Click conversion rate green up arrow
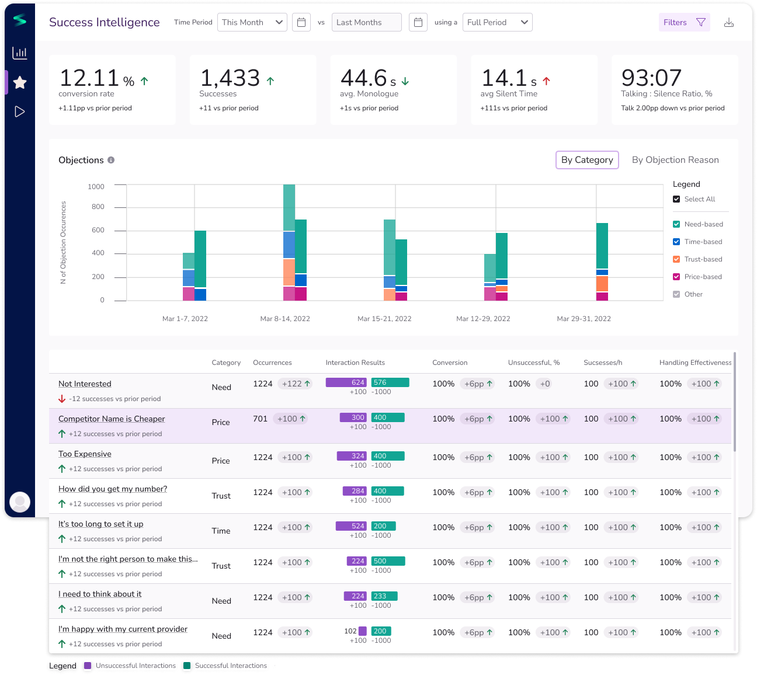757x700 pixels. click(x=144, y=81)
